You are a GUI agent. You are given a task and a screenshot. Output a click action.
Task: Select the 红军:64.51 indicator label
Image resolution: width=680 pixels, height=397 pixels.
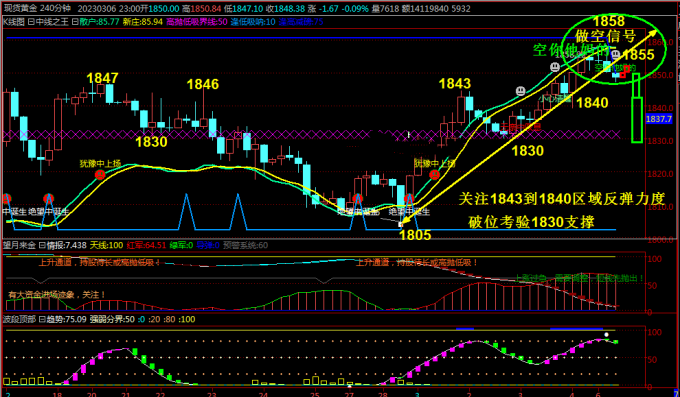click(x=146, y=245)
